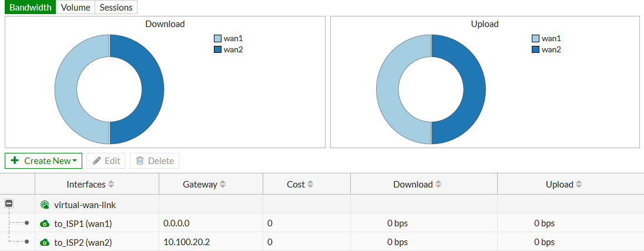Image resolution: width=644 pixels, height=251 pixels.
Task: Click the Upload chart title
Action: point(485,24)
